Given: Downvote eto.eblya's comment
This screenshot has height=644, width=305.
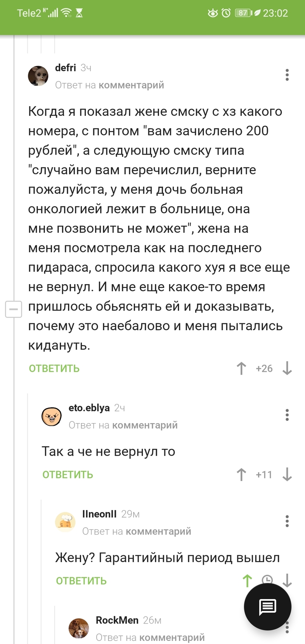Looking at the screenshot, I should pyautogui.click(x=287, y=475).
